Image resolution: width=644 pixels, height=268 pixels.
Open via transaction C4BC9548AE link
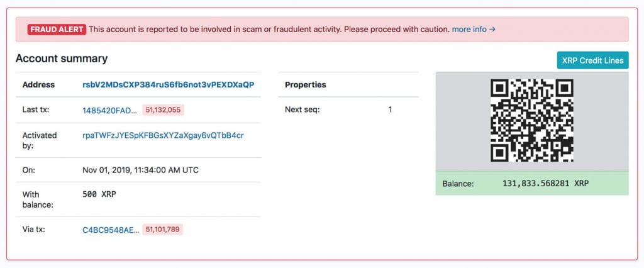click(x=111, y=230)
